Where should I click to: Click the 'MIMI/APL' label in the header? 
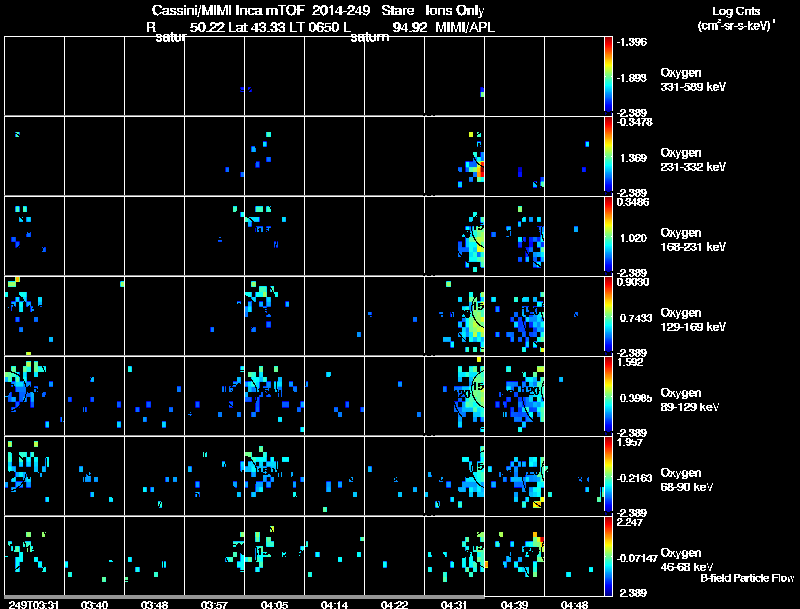click(465, 27)
